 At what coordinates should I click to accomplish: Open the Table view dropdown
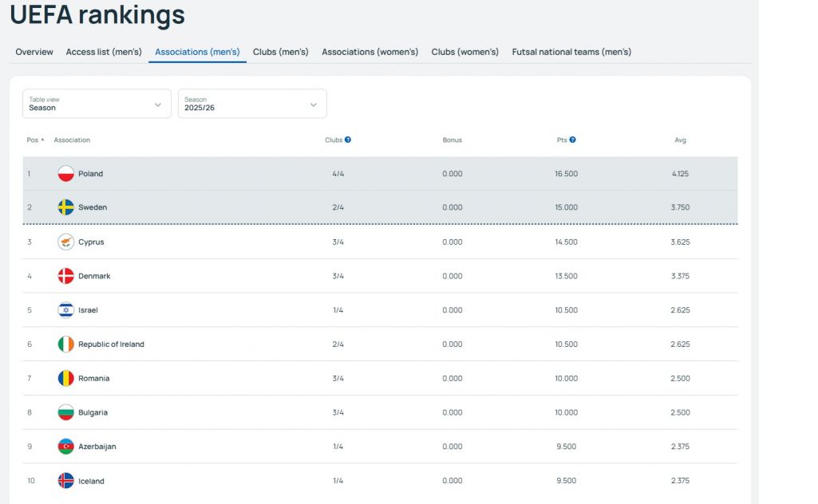97,104
